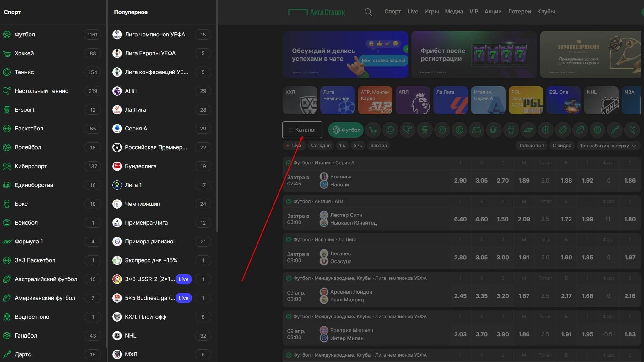Image resolution: width=644 pixels, height=362 pixels.
Task: Select the active Футбол sport chip
Action: coord(346,130)
